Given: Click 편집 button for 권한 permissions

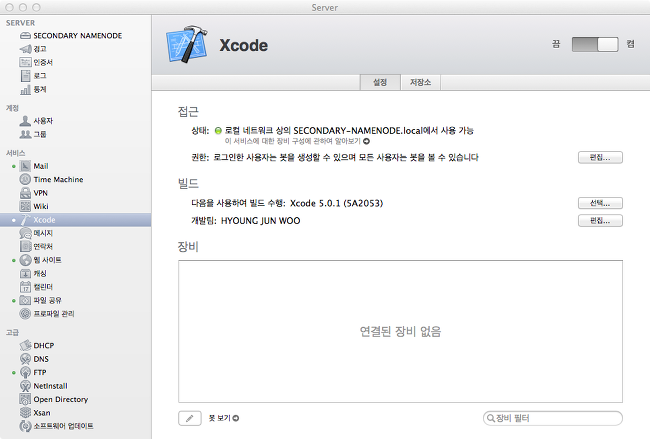Looking at the screenshot, I should tap(600, 157).
